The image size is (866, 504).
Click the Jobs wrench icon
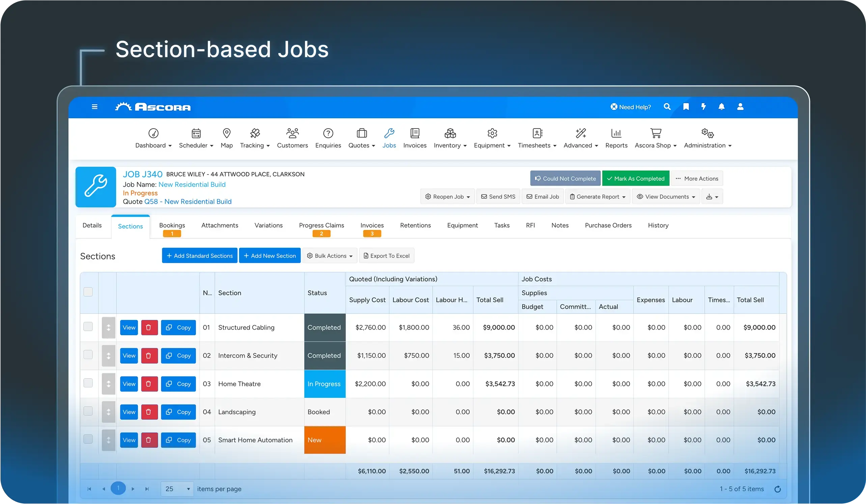tap(389, 134)
